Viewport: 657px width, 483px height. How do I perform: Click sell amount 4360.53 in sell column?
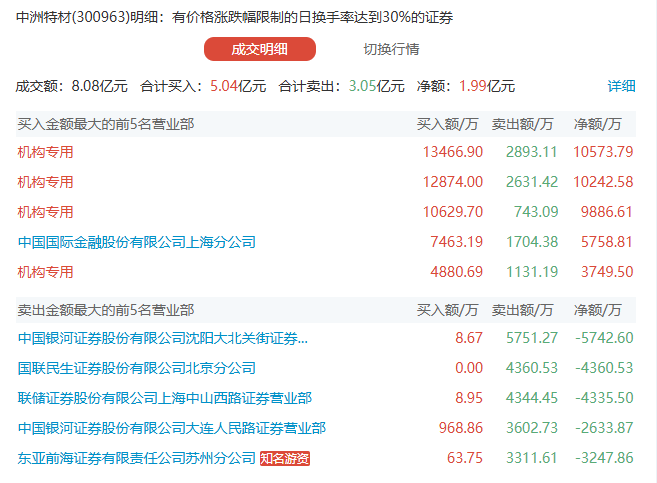pos(532,368)
